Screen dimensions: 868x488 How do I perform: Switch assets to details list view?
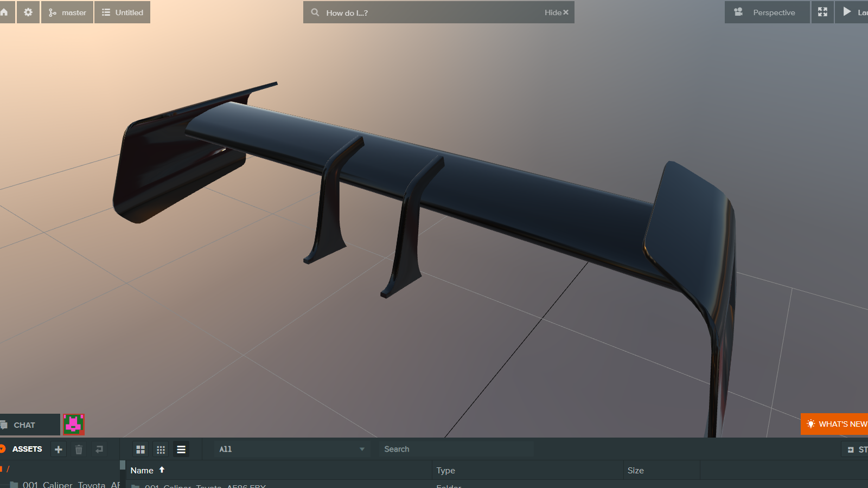click(181, 450)
